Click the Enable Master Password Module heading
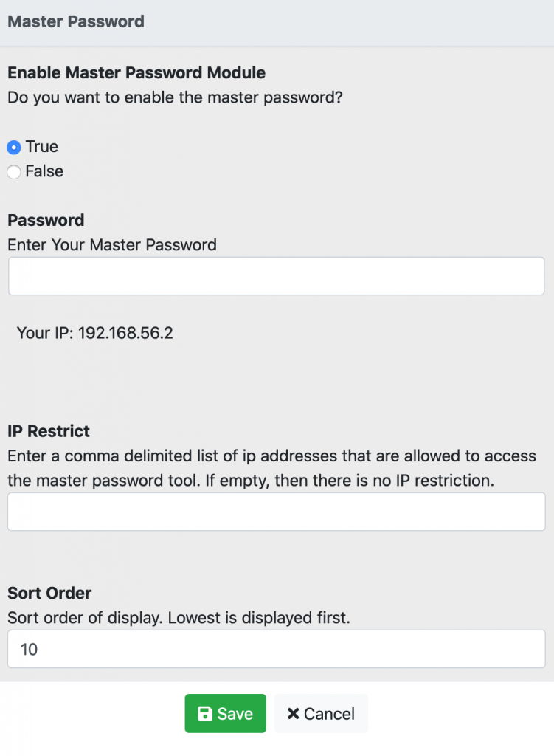This screenshot has width=554, height=756. pyautogui.click(x=136, y=72)
